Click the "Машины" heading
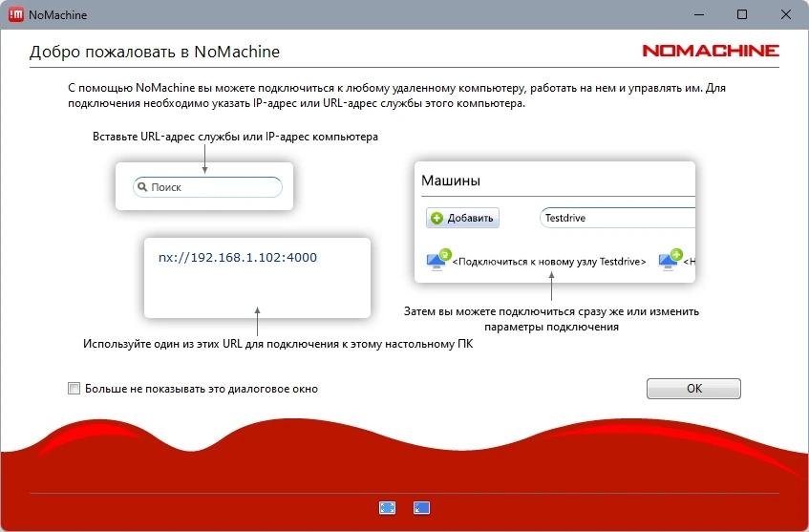This screenshot has width=809, height=532. (451, 181)
